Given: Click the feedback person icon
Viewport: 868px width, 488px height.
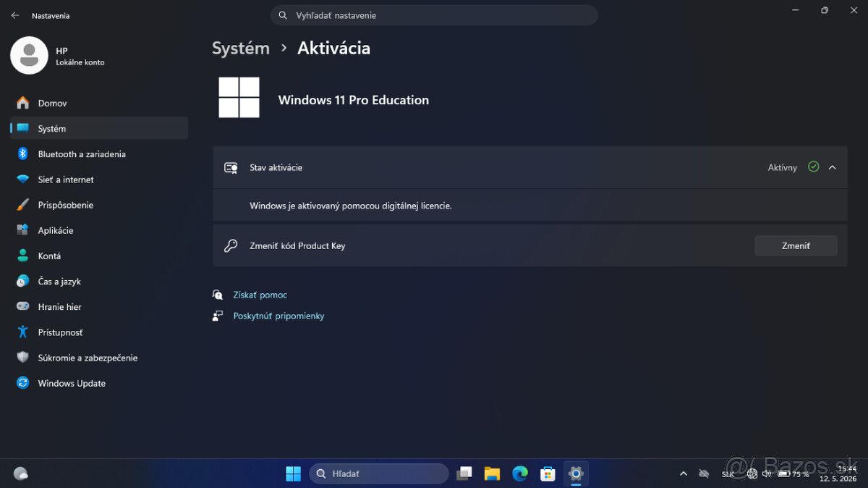Looking at the screenshot, I should pos(218,316).
